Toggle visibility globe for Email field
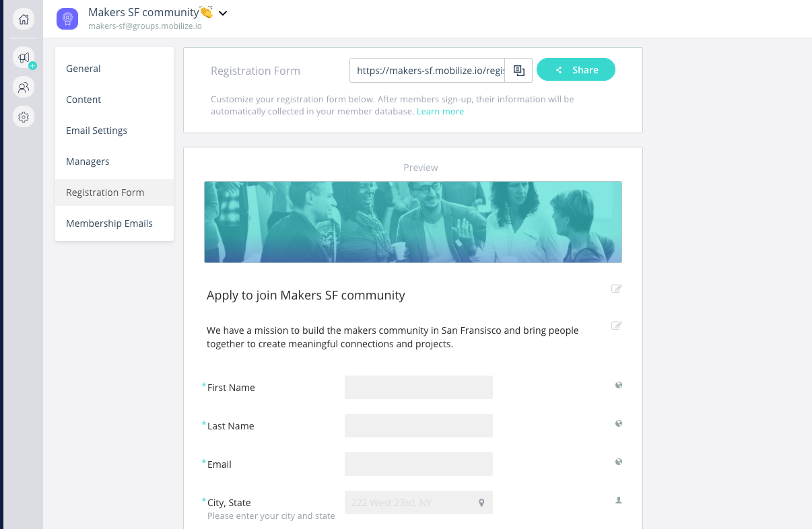Viewport: 812px width, 529px height. pos(619,462)
